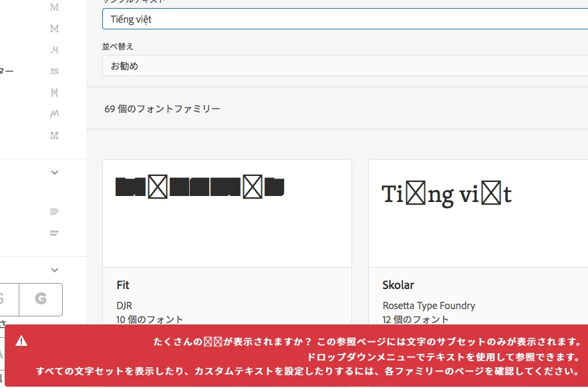Select the serif M classification icon

click(x=54, y=7)
